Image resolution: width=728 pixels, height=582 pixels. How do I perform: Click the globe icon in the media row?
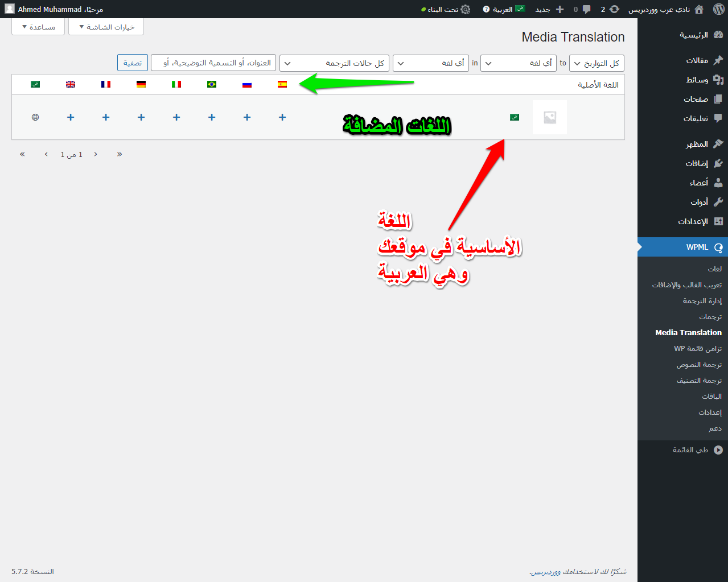click(35, 117)
